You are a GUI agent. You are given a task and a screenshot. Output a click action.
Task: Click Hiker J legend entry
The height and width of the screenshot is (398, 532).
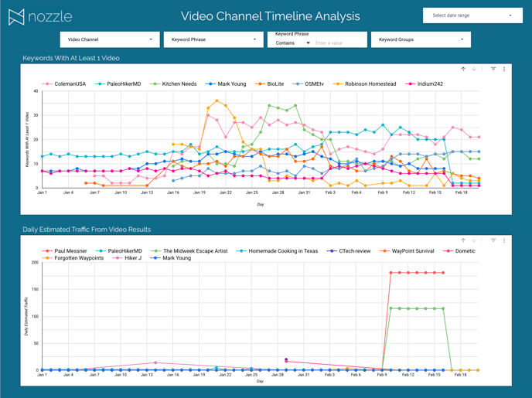pyautogui.click(x=127, y=258)
